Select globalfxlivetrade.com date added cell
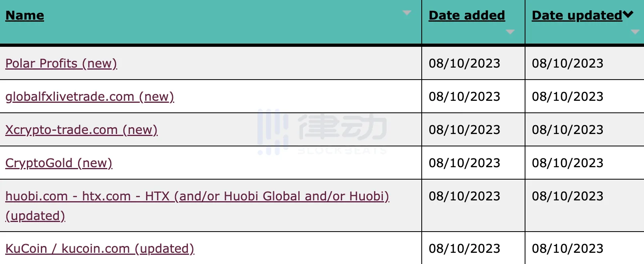The height and width of the screenshot is (264, 644). [x=473, y=96]
